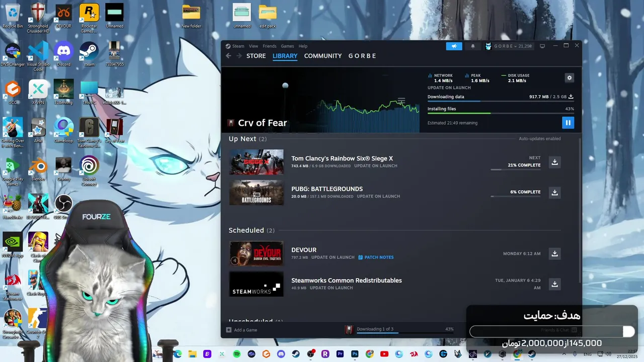Go back with the Steam back arrow

(x=228, y=56)
